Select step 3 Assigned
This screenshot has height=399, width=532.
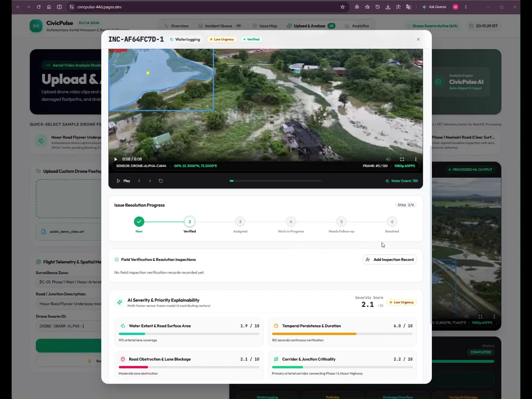(x=240, y=222)
